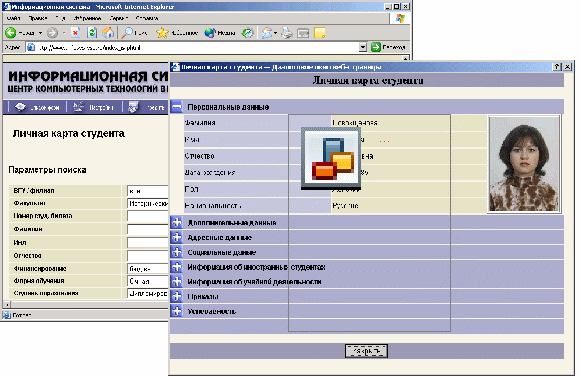Click the status bar page icon in the IE window

[x=7, y=315]
